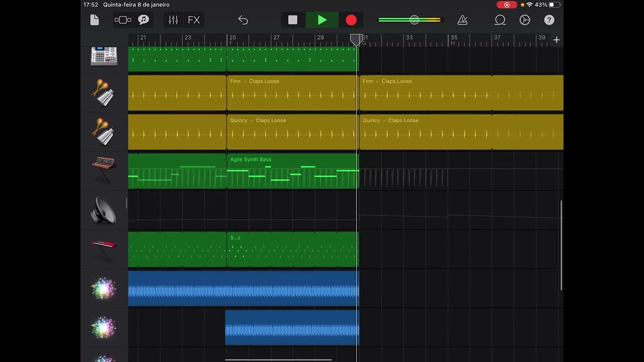Select the synth keyboard track for Agile Synth Bass
This screenshot has width=644, height=362.
pyautogui.click(x=104, y=170)
